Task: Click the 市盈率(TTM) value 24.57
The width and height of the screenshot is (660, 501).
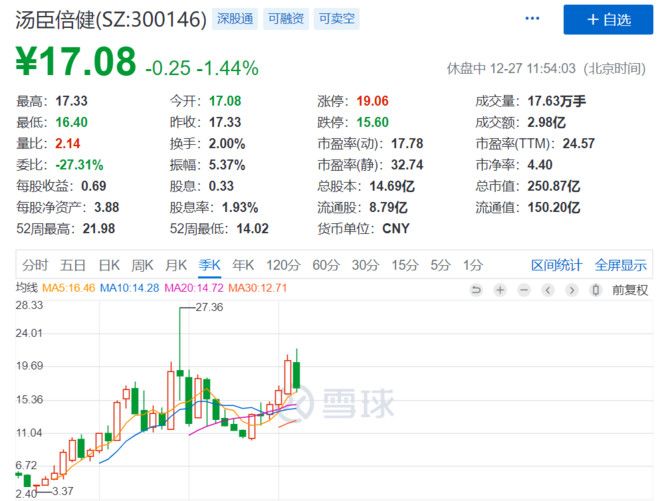Action: coord(579,144)
